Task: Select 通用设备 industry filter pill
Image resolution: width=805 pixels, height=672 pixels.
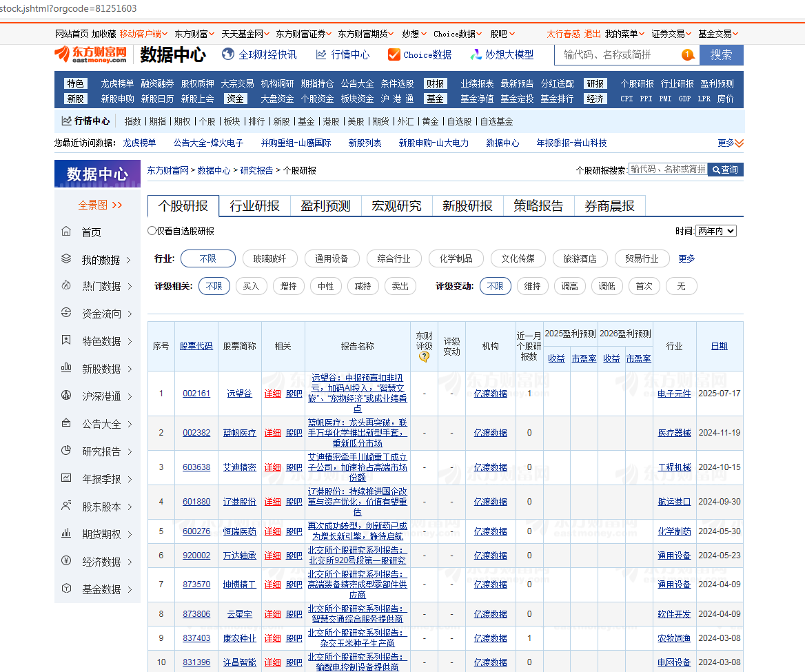Action: (332, 258)
